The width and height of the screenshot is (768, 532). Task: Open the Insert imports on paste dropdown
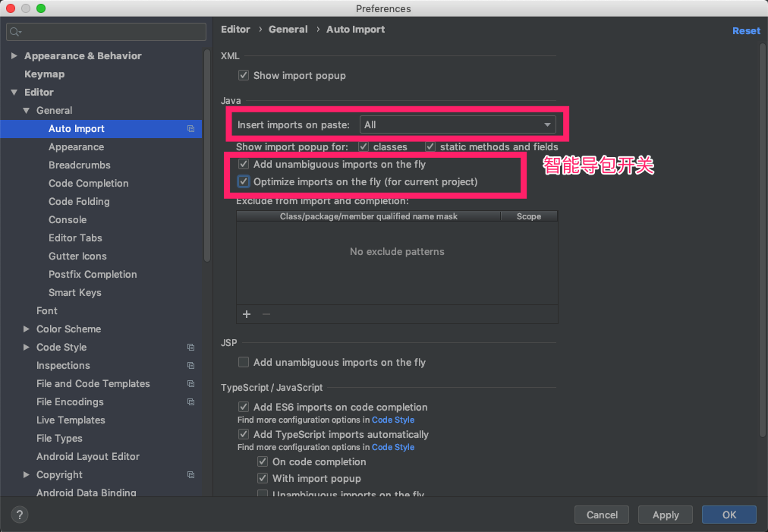pos(458,124)
